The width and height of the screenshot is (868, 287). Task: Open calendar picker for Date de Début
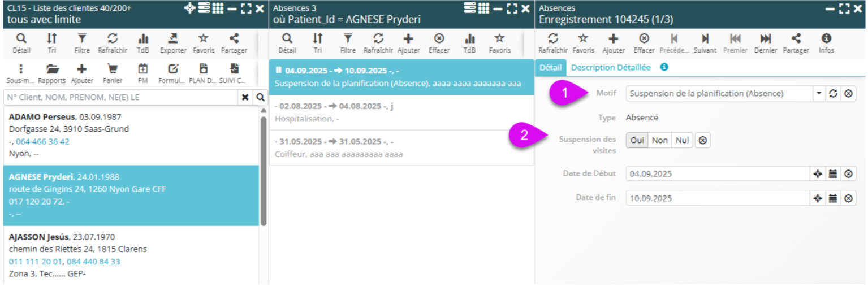point(832,174)
